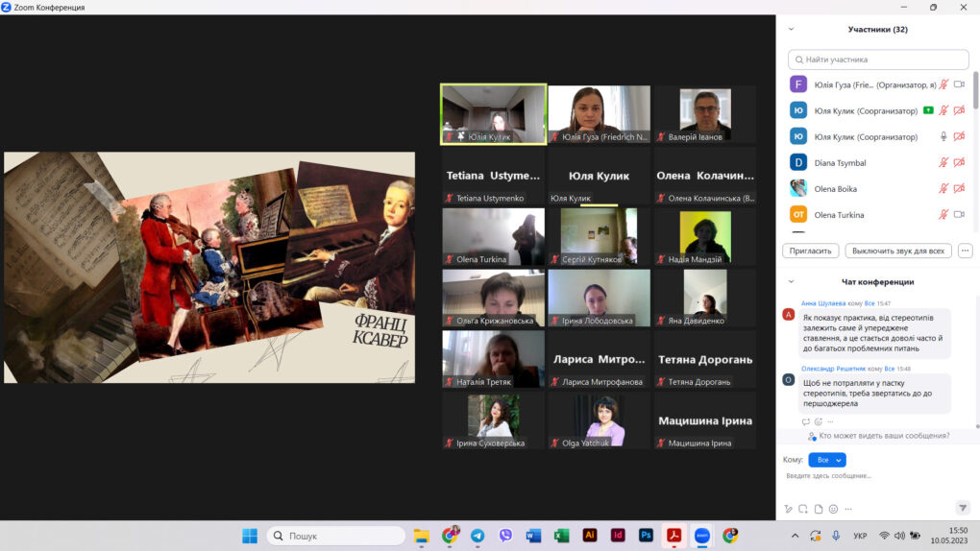Image resolution: width=980 pixels, height=551 pixels.
Task: Select Надія Мандзій video tile
Action: (x=705, y=237)
